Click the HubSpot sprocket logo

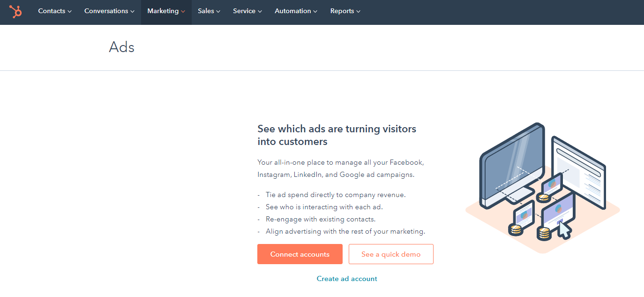(x=15, y=11)
